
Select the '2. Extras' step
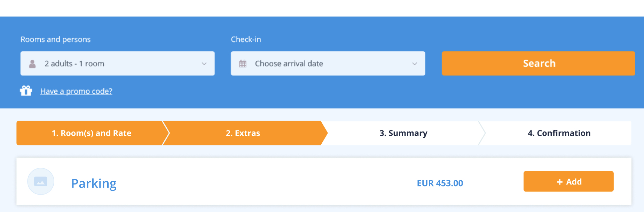coord(243,133)
